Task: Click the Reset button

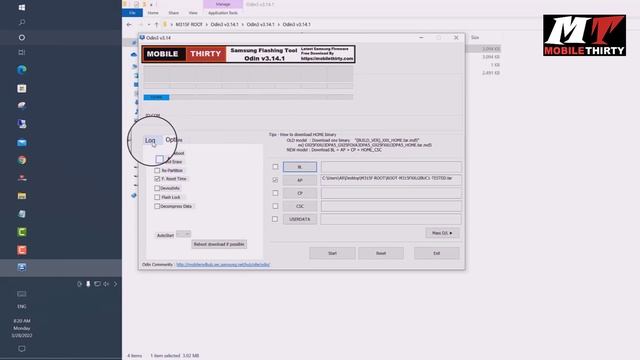Action: (x=381, y=253)
